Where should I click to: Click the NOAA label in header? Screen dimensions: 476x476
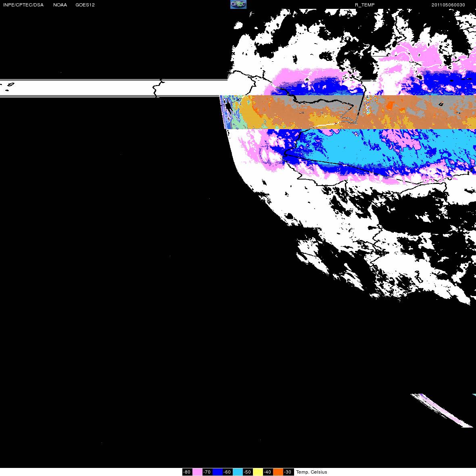coord(60,5)
